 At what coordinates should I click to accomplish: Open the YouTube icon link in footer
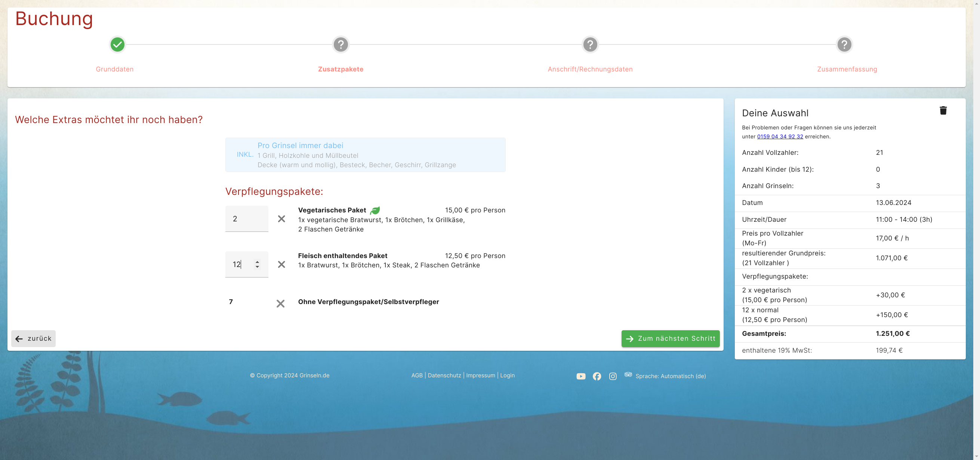[x=580, y=376]
